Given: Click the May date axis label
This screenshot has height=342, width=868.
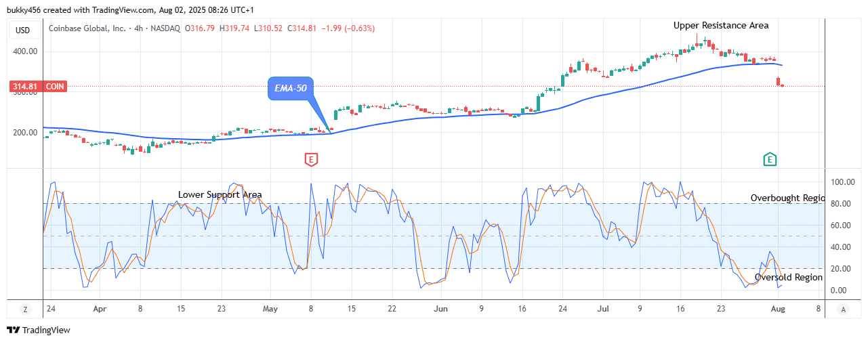Looking at the screenshot, I should [270, 309].
